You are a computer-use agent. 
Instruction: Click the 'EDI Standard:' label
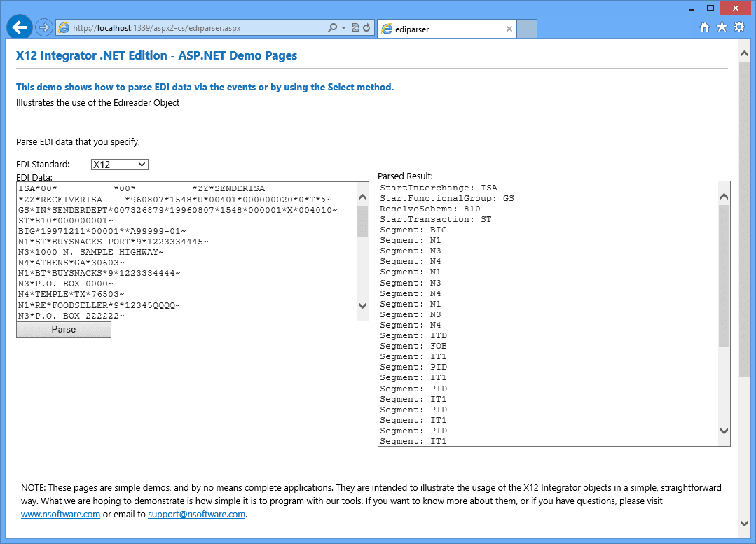click(x=43, y=165)
